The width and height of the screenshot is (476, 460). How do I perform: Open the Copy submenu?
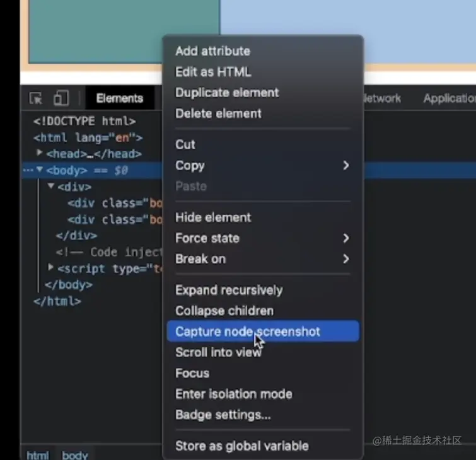pyautogui.click(x=263, y=165)
